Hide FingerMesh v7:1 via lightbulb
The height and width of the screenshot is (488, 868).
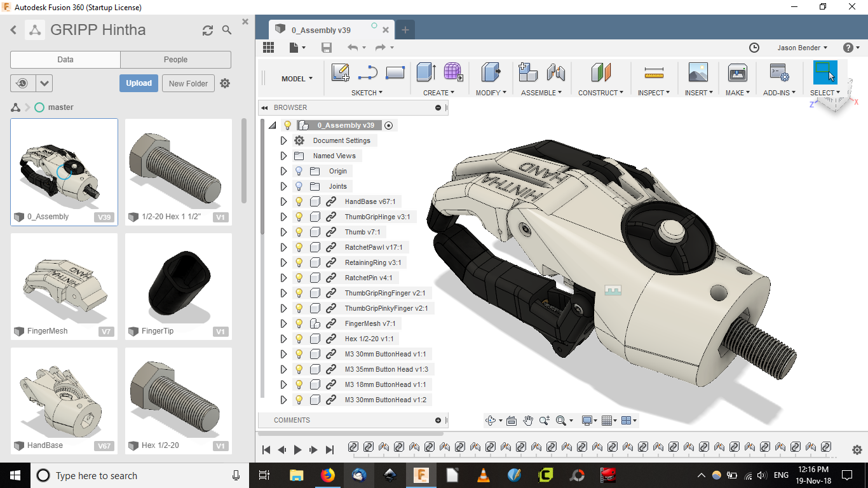point(299,323)
